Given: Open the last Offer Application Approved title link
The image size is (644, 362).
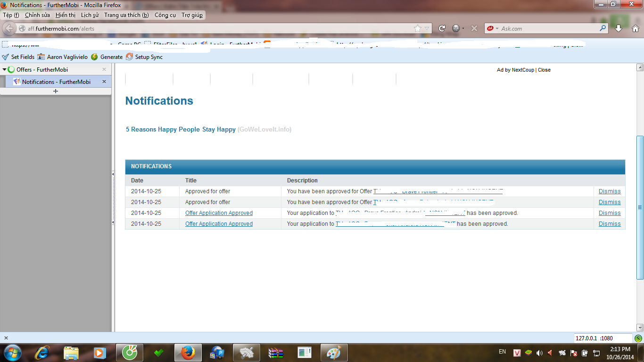Looking at the screenshot, I should [219, 224].
